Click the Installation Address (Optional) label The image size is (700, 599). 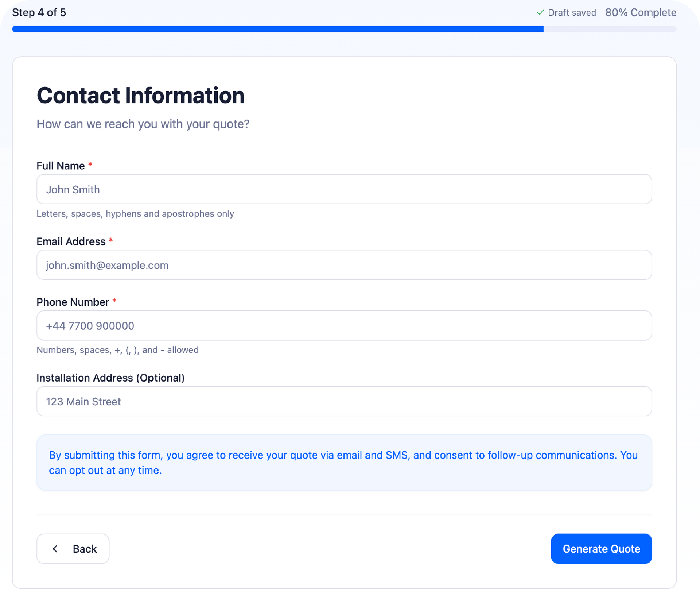point(110,378)
